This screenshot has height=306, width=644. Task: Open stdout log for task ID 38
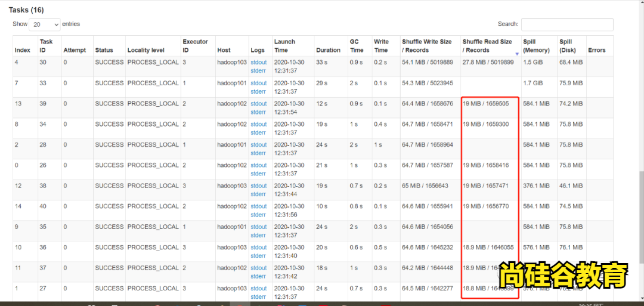[258, 186]
